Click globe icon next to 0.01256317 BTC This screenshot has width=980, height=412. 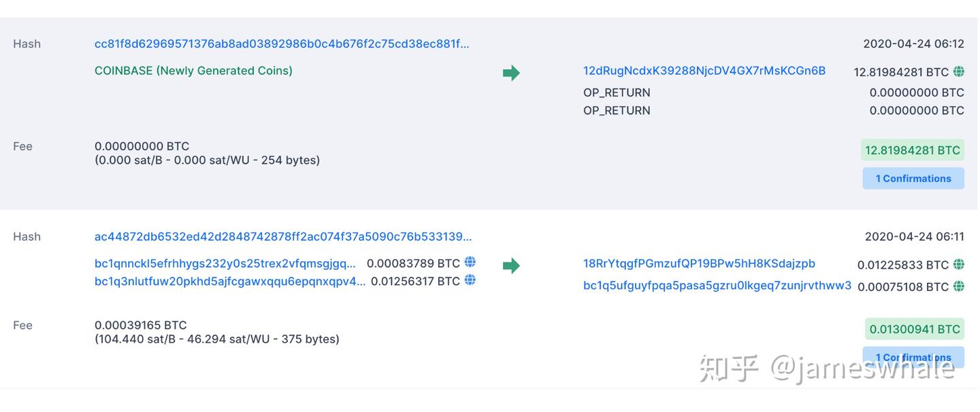click(470, 280)
